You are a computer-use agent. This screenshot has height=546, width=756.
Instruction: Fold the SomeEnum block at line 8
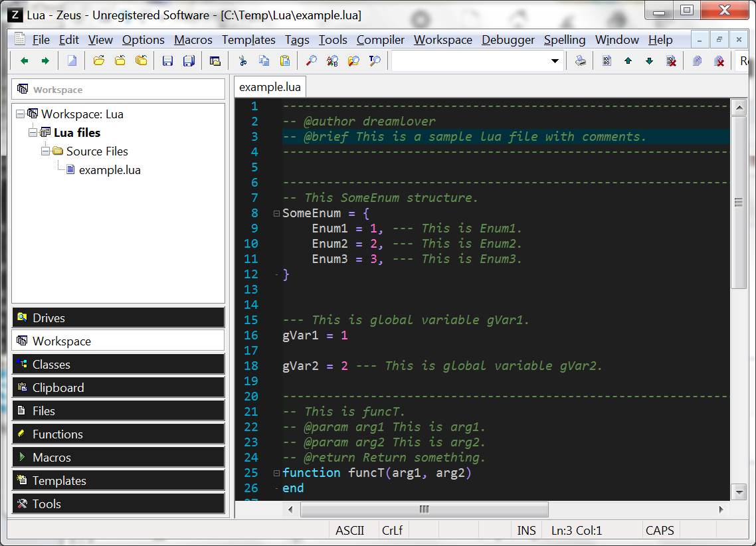click(x=276, y=213)
